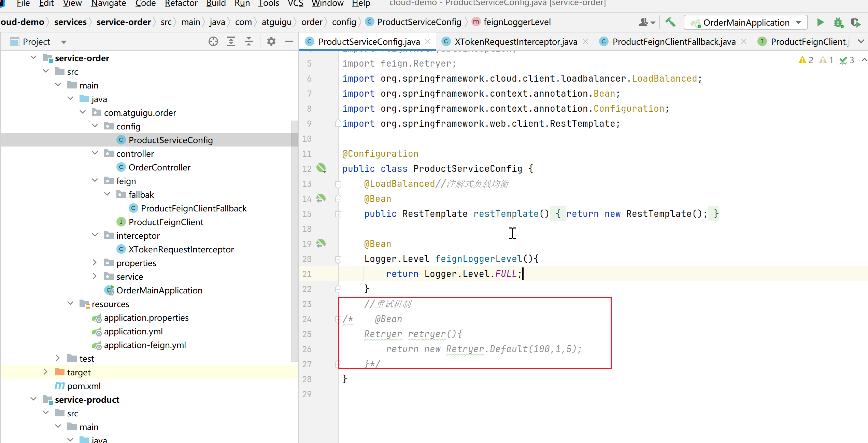Open Project panel settings gear
Image resolution: width=868 pixels, height=443 pixels.
[271, 42]
